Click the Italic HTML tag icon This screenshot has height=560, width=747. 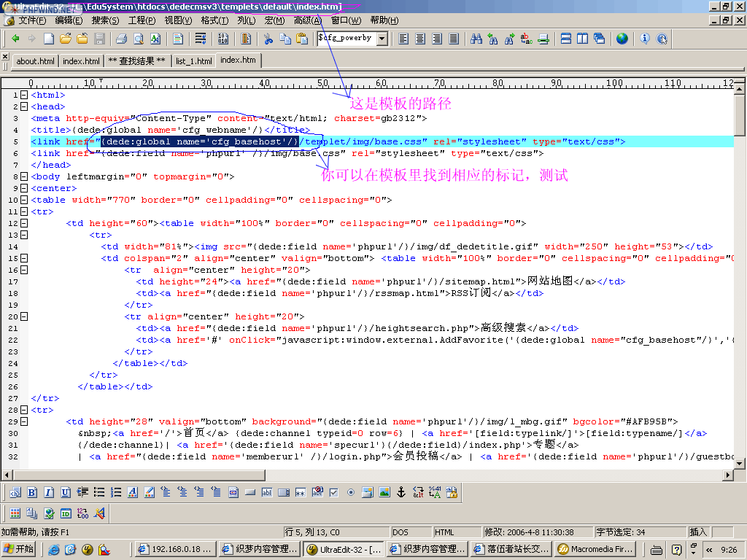pos(49,493)
